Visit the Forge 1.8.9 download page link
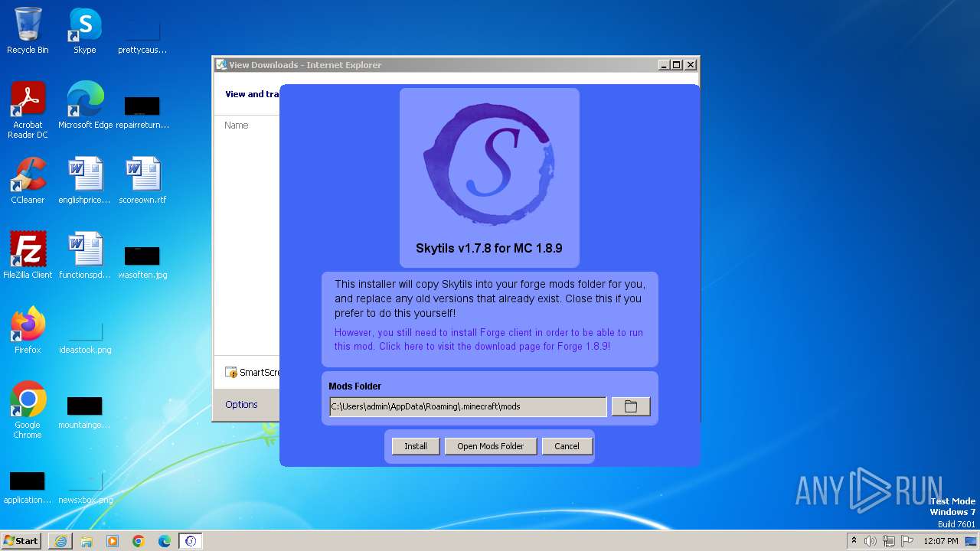Viewport: 980px width, 551px height. pos(488,339)
